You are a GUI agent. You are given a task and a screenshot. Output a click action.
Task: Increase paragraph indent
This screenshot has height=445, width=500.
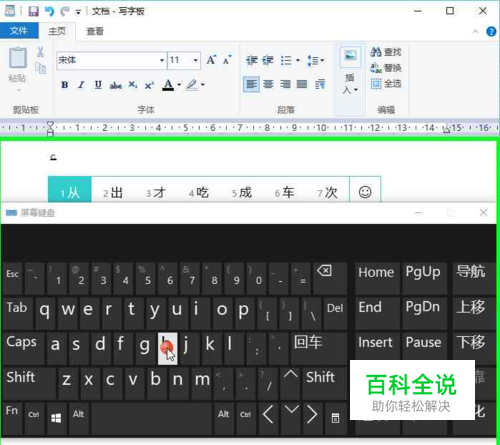click(268, 60)
